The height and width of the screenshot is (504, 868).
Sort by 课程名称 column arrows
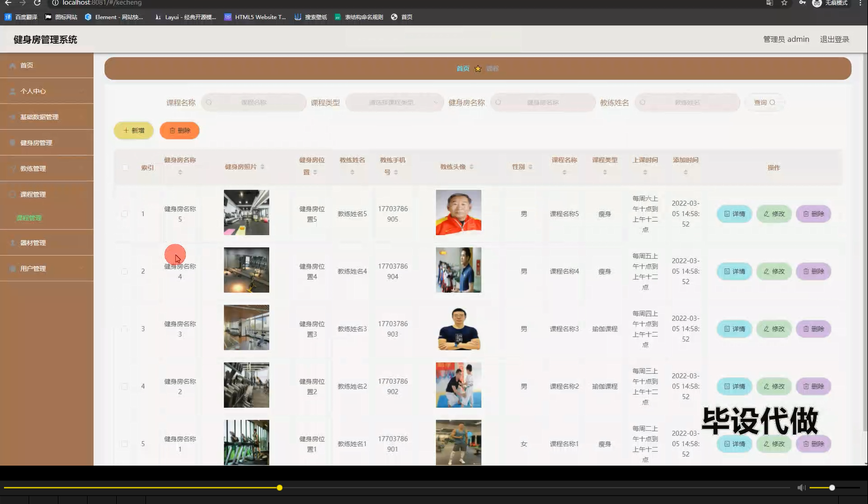click(565, 172)
